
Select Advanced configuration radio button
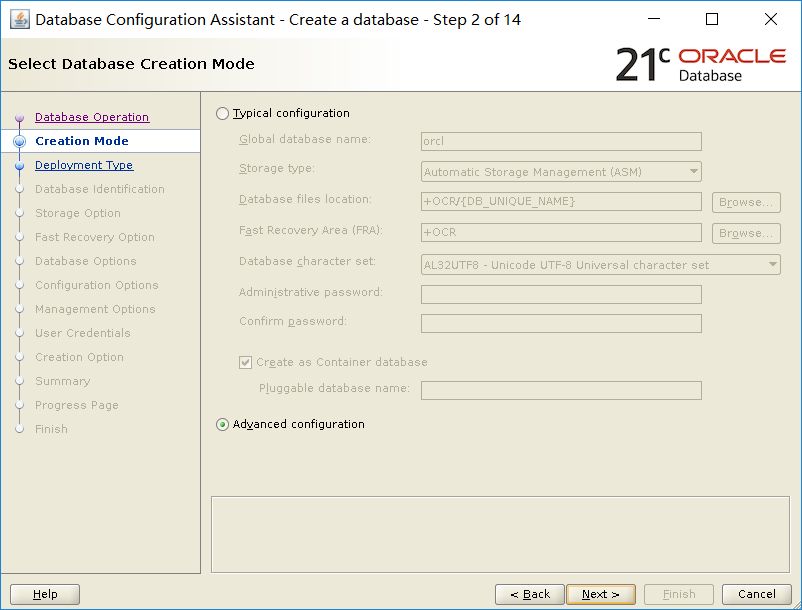222,424
